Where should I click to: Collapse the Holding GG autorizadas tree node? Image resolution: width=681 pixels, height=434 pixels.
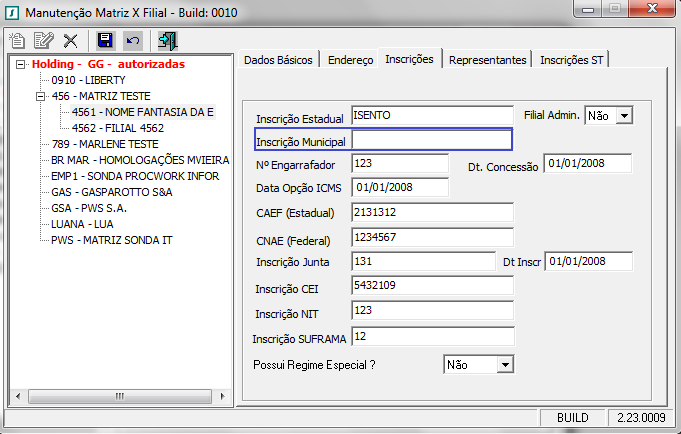pos(20,64)
